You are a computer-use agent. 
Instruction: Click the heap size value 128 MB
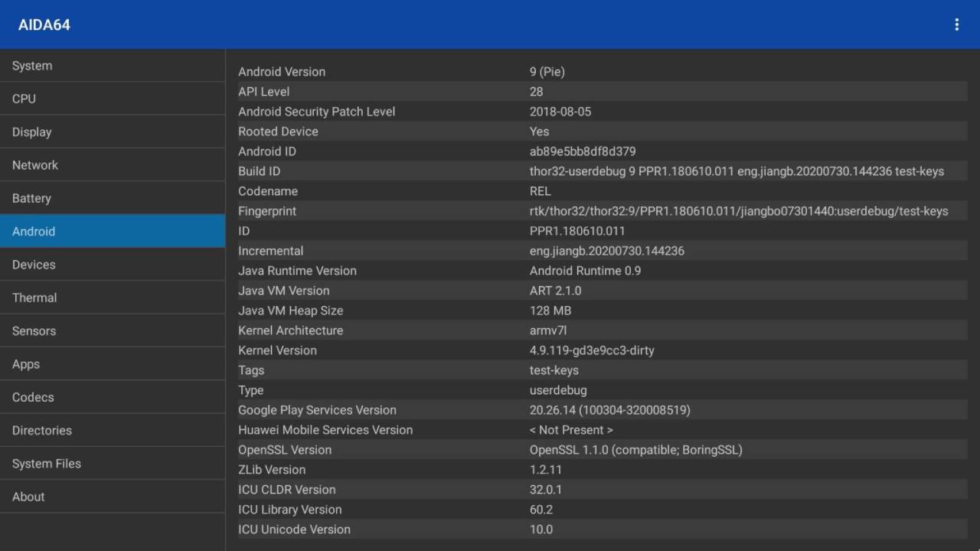click(550, 311)
